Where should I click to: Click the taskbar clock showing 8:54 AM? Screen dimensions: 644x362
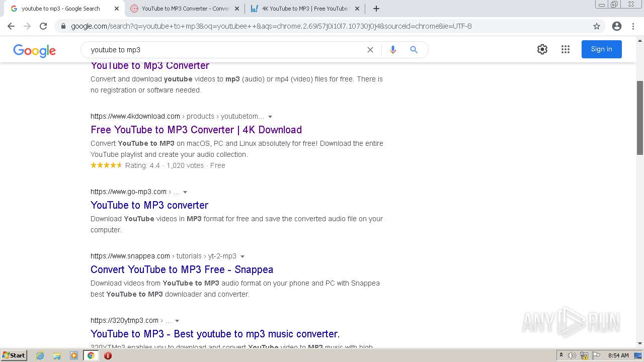click(x=618, y=355)
